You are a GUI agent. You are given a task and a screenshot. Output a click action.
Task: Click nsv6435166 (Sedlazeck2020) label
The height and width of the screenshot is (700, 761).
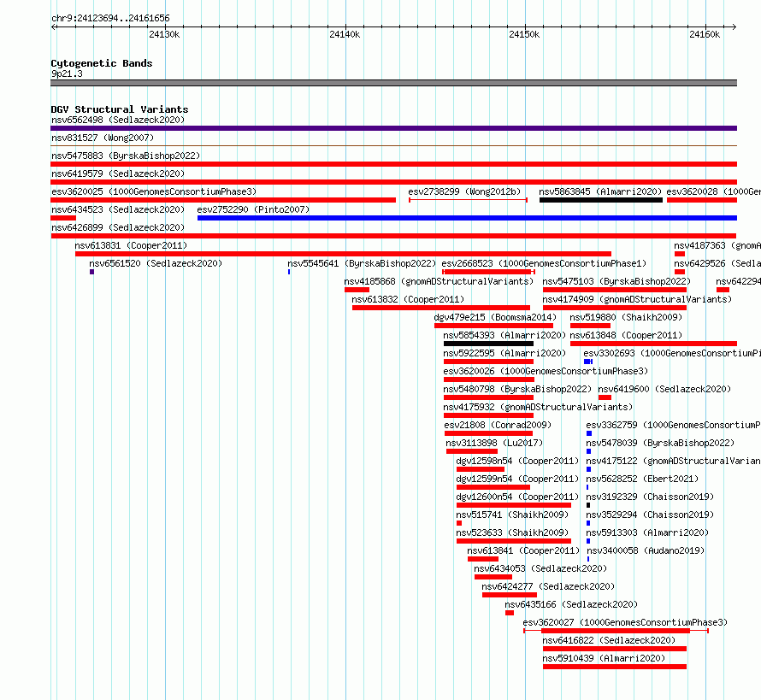[571, 604]
